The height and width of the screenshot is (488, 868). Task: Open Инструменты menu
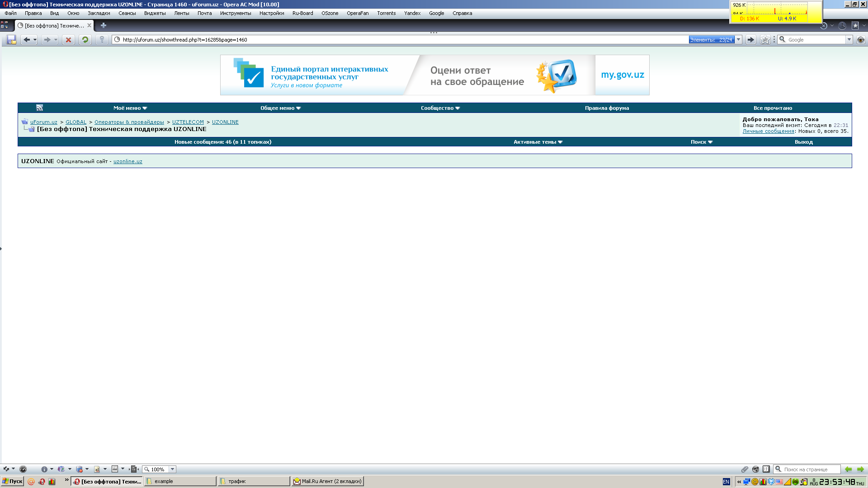pos(236,13)
